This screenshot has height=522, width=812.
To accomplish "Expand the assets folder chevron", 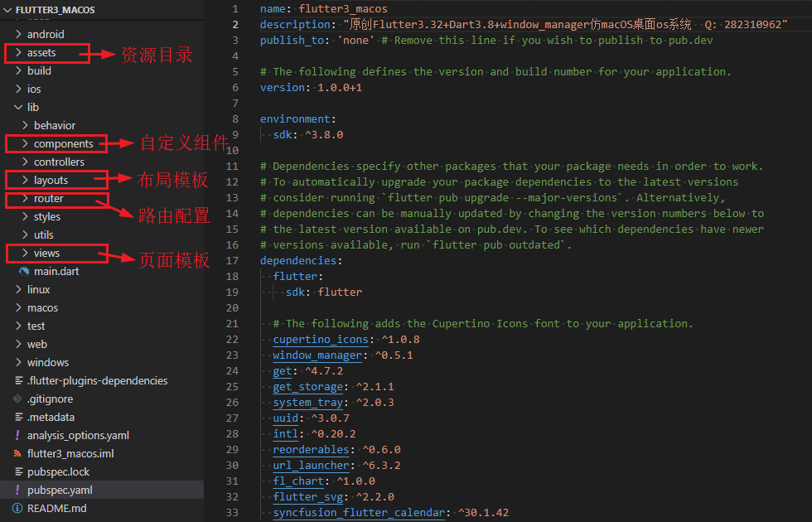I will [18, 52].
